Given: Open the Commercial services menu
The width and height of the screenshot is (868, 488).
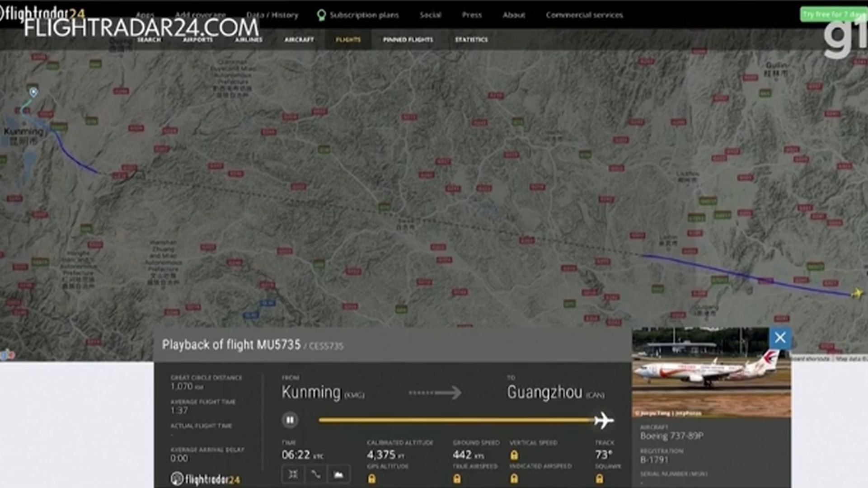Looking at the screenshot, I should [584, 15].
